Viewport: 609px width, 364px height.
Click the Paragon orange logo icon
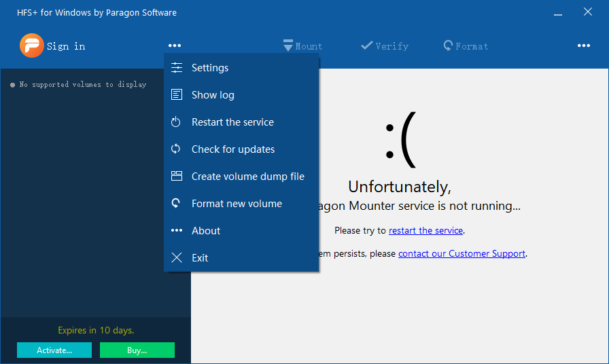(x=32, y=45)
